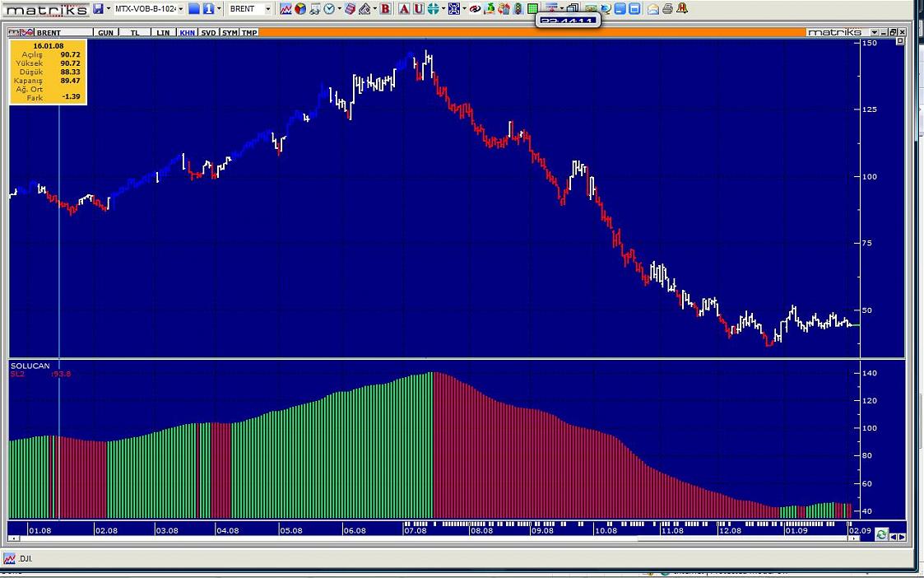
Task: Click the SYM button in chart header
Action: (x=230, y=33)
